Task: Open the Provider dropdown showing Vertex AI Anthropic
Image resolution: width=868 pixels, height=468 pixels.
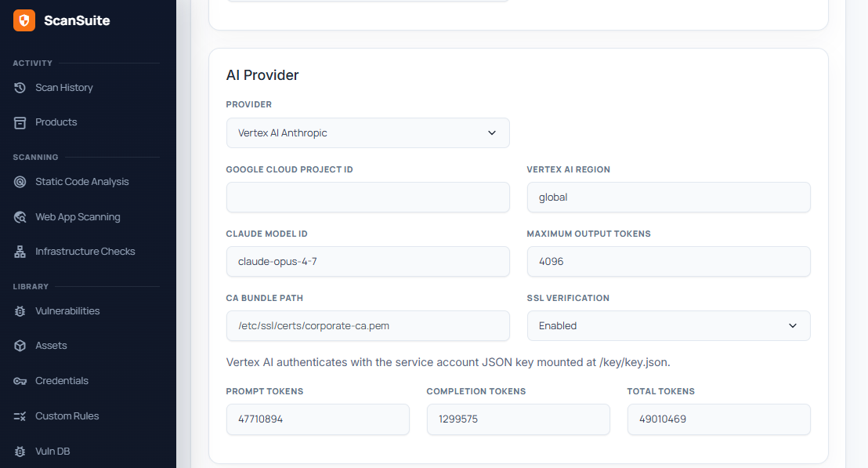Action: (x=367, y=133)
